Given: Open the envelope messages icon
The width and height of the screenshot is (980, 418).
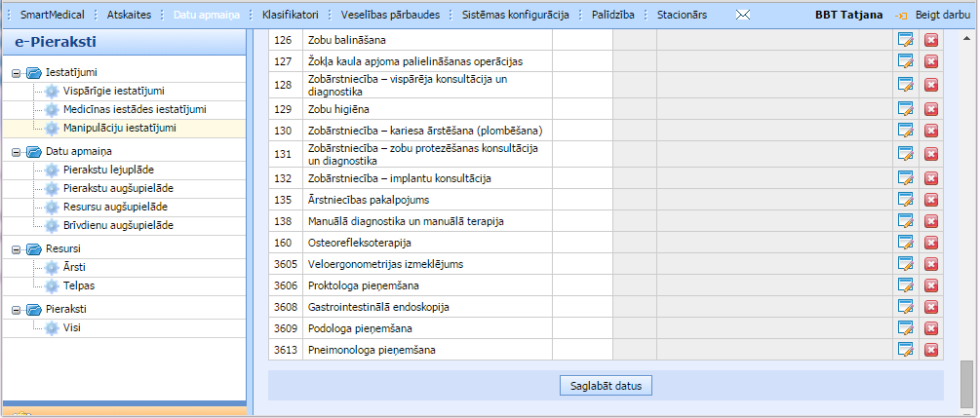Looking at the screenshot, I should click(742, 15).
